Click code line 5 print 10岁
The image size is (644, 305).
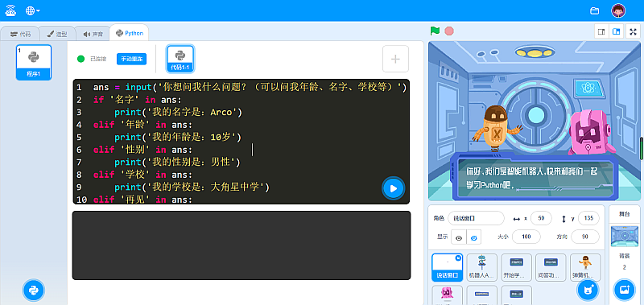pos(178,137)
